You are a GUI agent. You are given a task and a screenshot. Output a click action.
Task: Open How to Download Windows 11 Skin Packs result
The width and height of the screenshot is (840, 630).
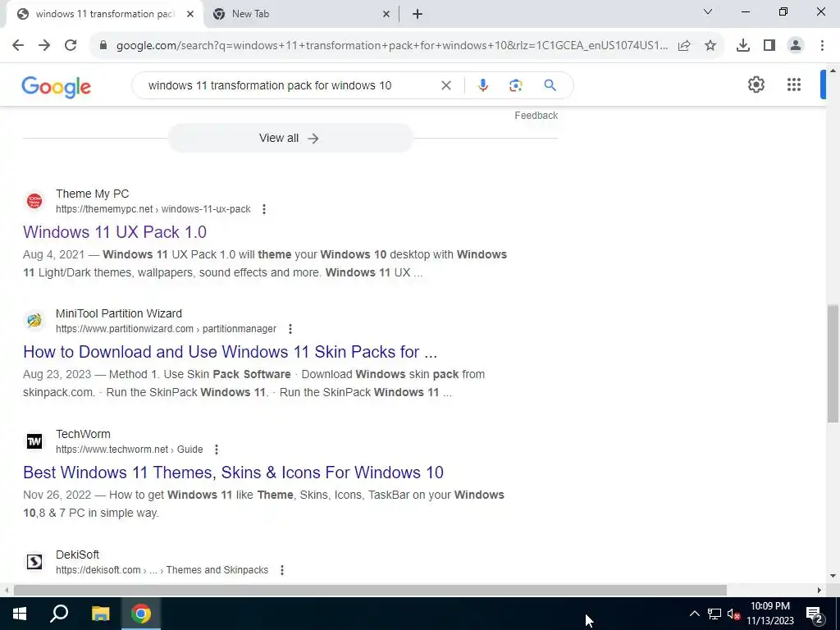click(231, 352)
